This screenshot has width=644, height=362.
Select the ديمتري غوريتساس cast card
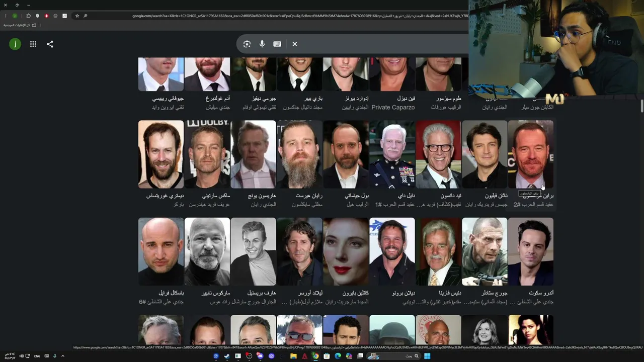coord(161,164)
